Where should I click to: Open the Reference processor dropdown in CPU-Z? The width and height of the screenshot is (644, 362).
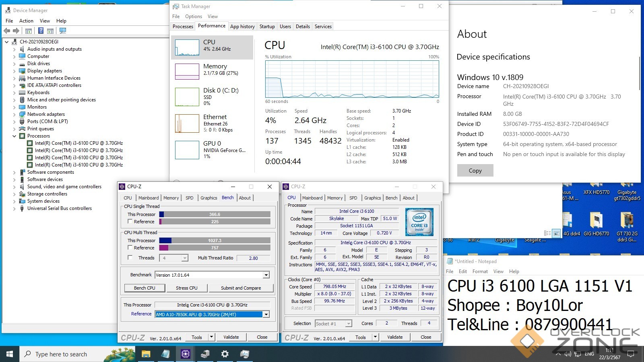(266, 315)
